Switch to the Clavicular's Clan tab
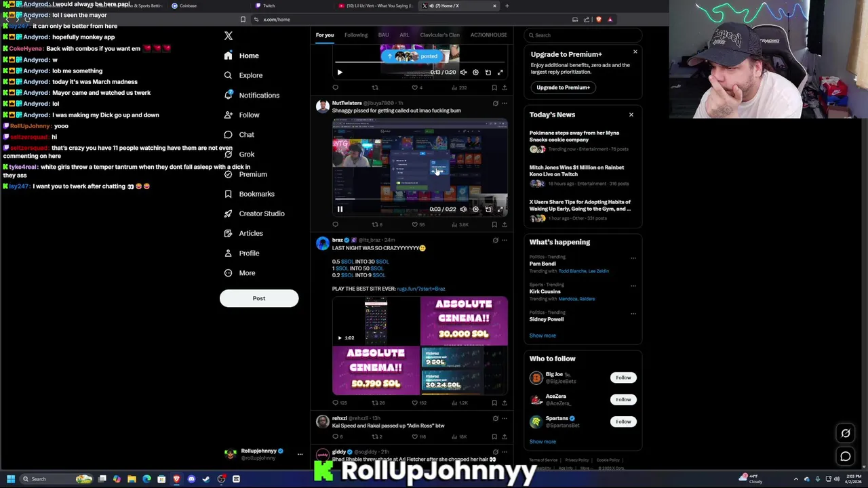 [x=439, y=35]
